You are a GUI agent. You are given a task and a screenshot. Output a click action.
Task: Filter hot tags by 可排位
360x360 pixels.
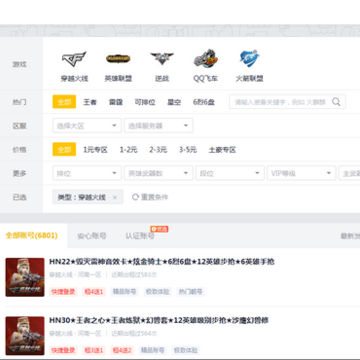coord(145,102)
